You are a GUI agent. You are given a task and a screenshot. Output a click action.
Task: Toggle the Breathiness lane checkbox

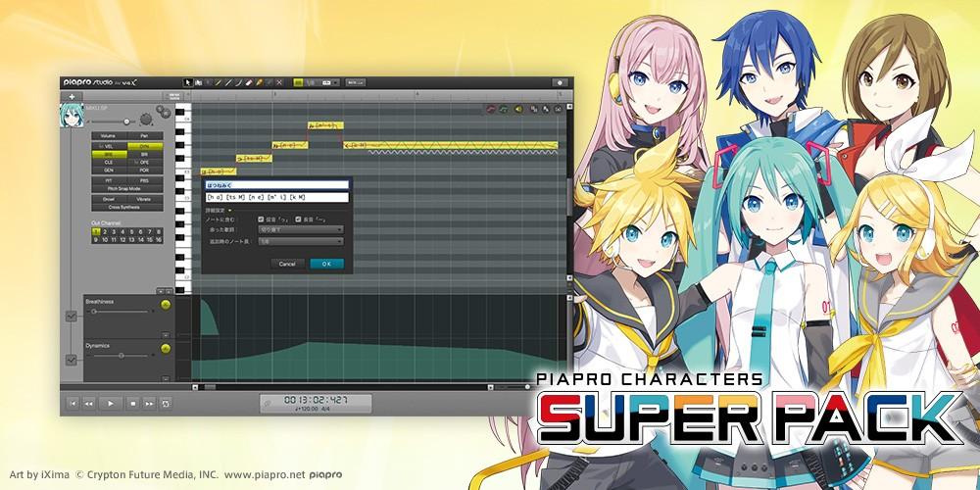[x=71, y=316]
